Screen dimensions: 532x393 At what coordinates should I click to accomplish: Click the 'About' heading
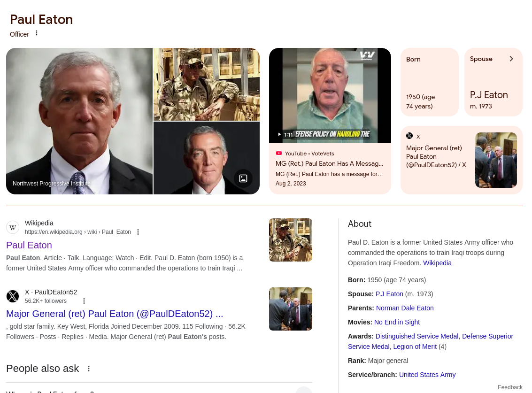tap(360, 224)
